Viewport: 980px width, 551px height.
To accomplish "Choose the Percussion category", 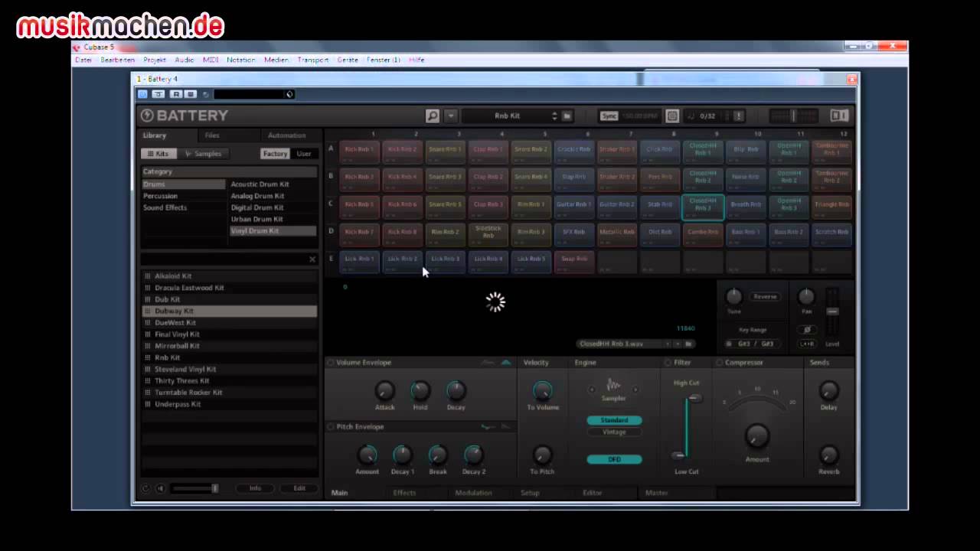I will tap(184, 196).
